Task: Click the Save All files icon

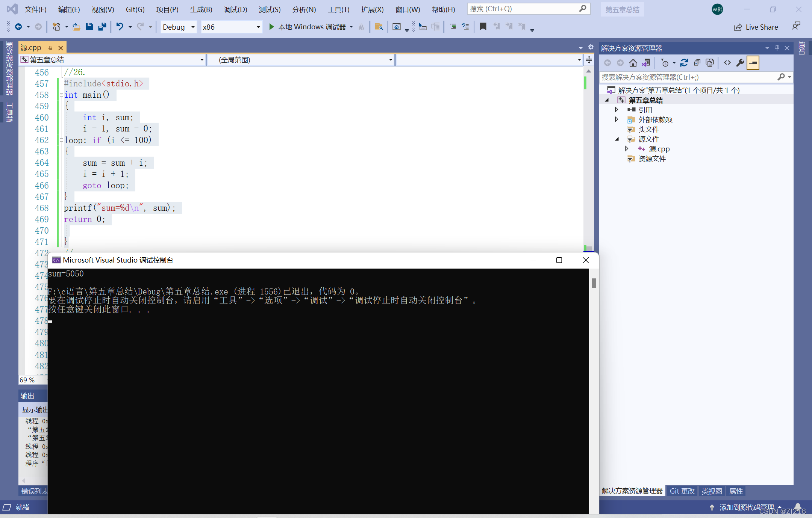Action: click(x=103, y=28)
